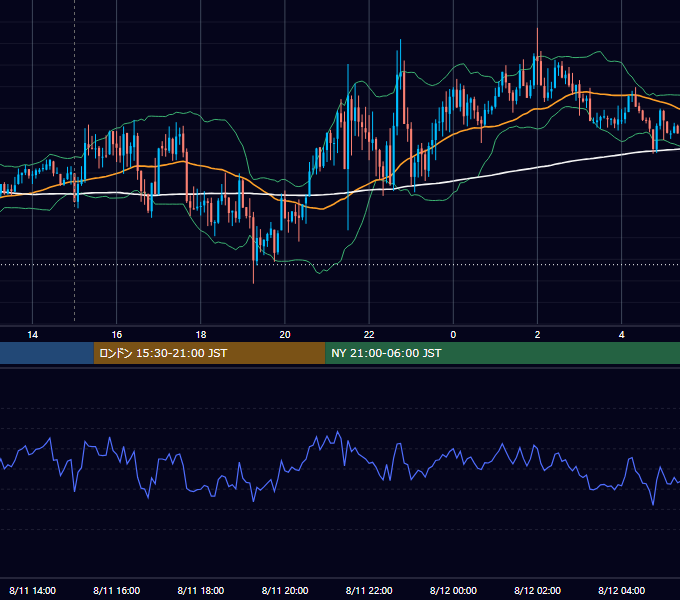Click the 8/11 22:00 date label
Viewport: 680px width, 600px height.
(x=369, y=590)
